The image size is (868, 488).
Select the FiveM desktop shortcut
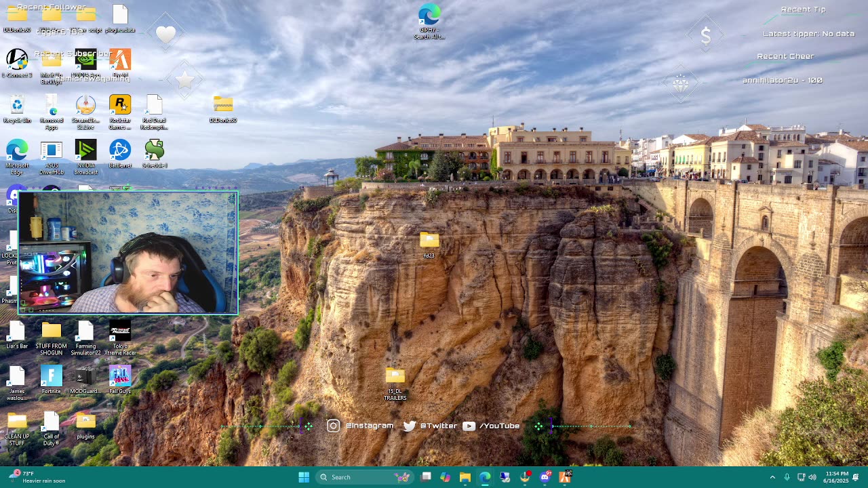tap(120, 63)
